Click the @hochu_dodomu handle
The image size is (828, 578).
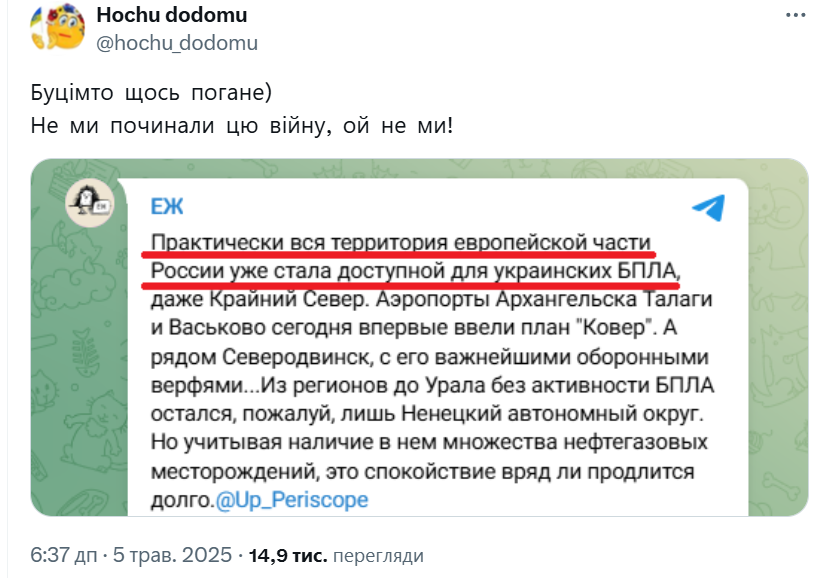(176, 42)
